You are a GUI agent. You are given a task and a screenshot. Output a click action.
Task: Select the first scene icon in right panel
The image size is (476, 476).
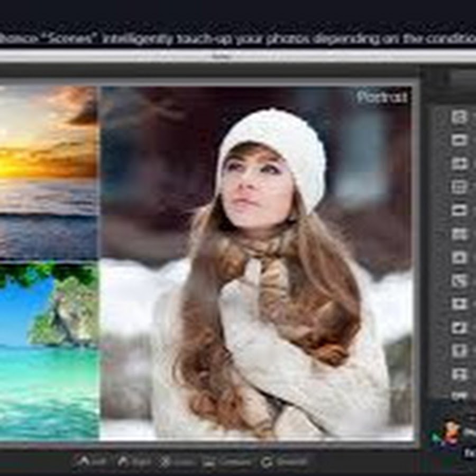tap(459, 117)
